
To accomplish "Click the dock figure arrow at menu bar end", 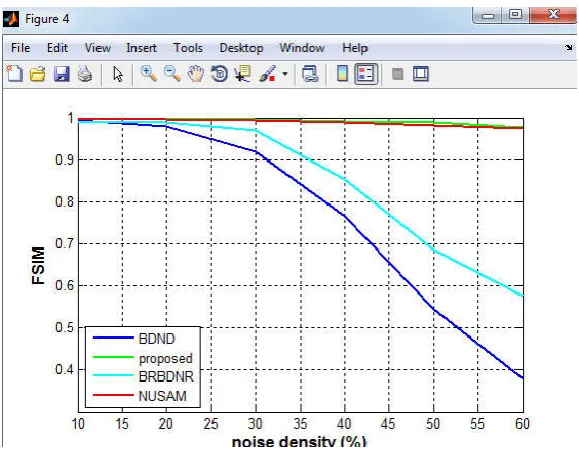I will coord(569,48).
